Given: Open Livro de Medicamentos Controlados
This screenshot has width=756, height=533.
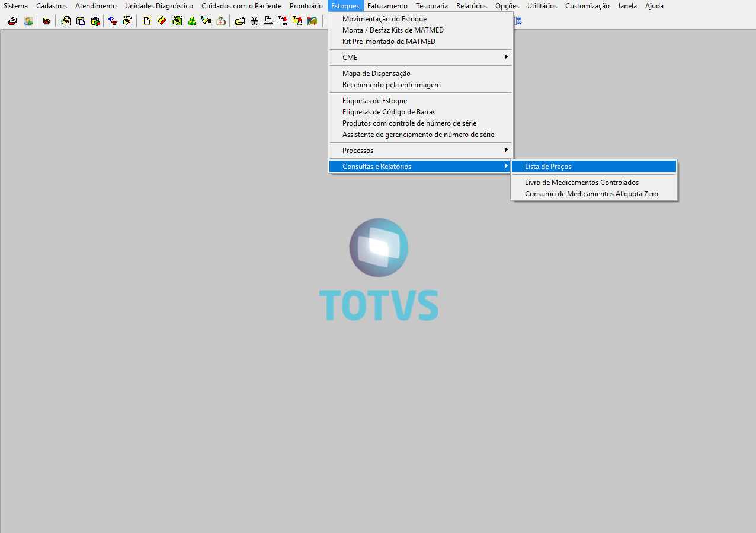Looking at the screenshot, I should (594, 183).
